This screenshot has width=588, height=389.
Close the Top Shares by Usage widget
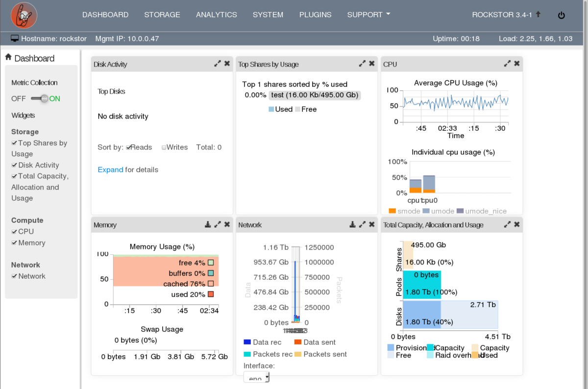click(372, 64)
